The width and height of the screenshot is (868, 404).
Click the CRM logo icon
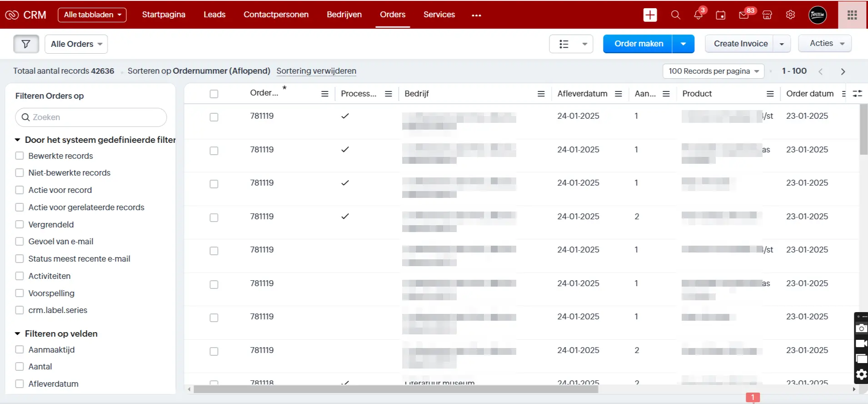(12, 15)
